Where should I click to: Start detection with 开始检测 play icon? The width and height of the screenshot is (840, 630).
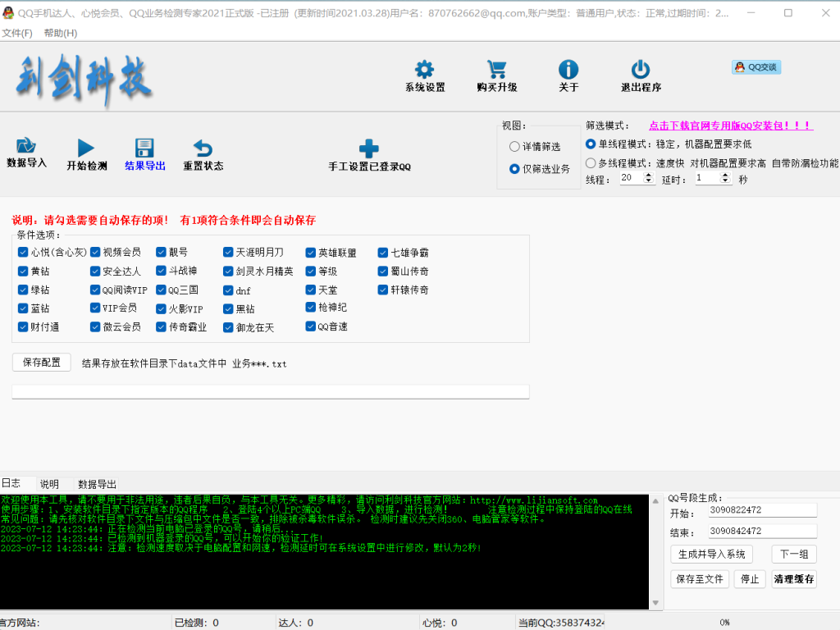pos(86,148)
